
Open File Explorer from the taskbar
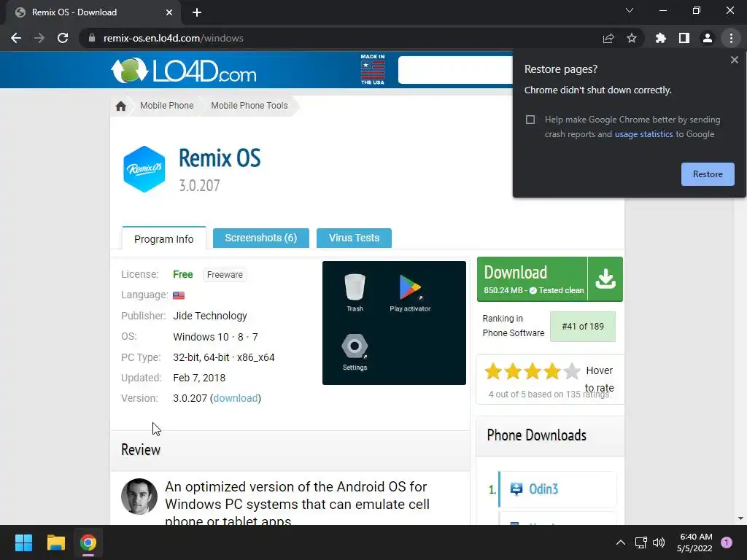point(55,542)
